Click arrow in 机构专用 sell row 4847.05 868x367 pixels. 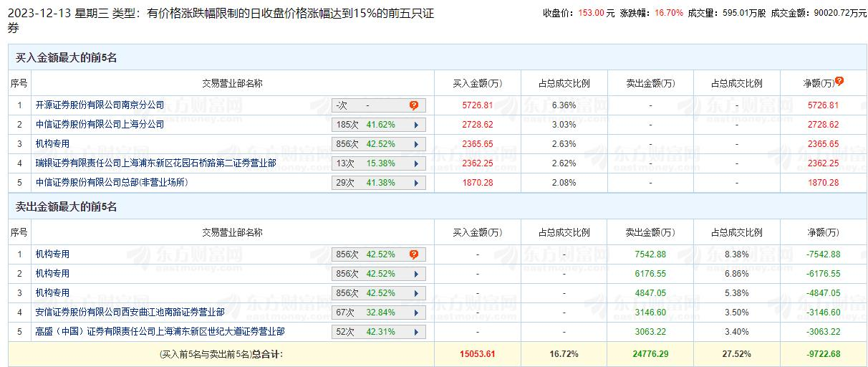pyautogui.click(x=415, y=293)
